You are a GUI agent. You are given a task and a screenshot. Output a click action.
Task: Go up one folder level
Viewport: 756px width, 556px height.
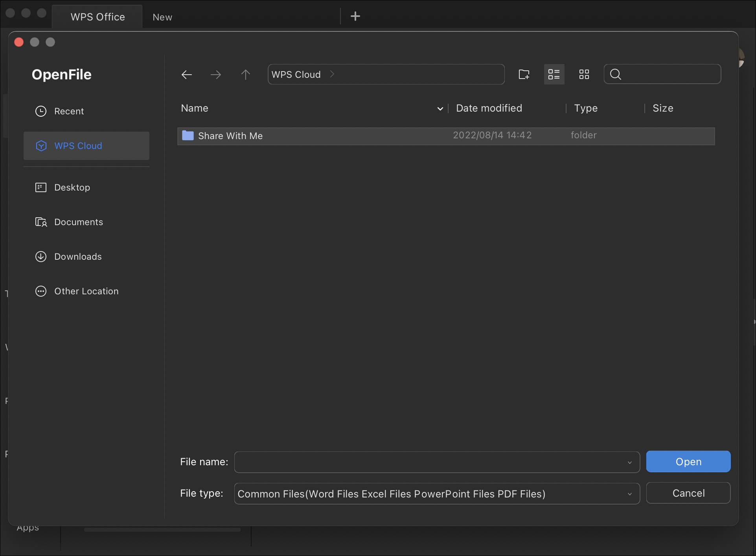pyautogui.click(x=246, y=75)
